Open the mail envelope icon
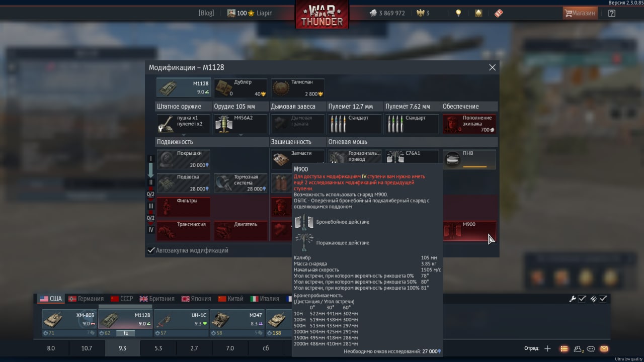Viewport: 644px width, 362px height. click(604, 348)
